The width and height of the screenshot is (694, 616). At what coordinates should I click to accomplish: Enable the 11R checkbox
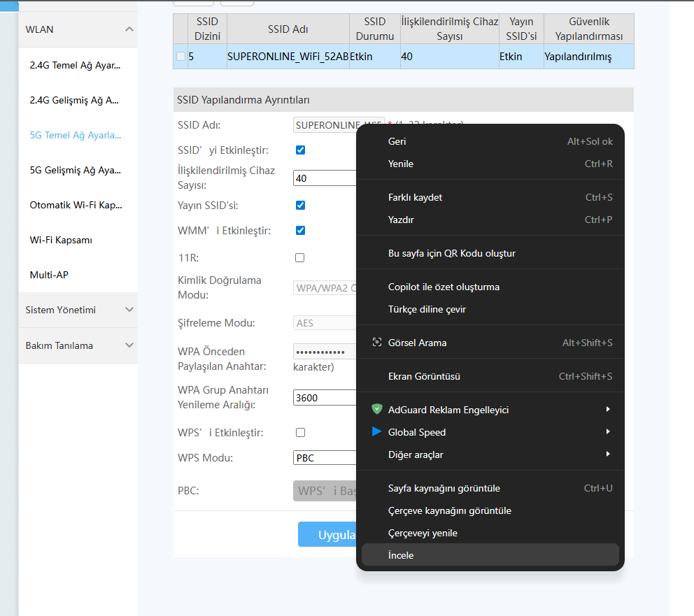300,258
